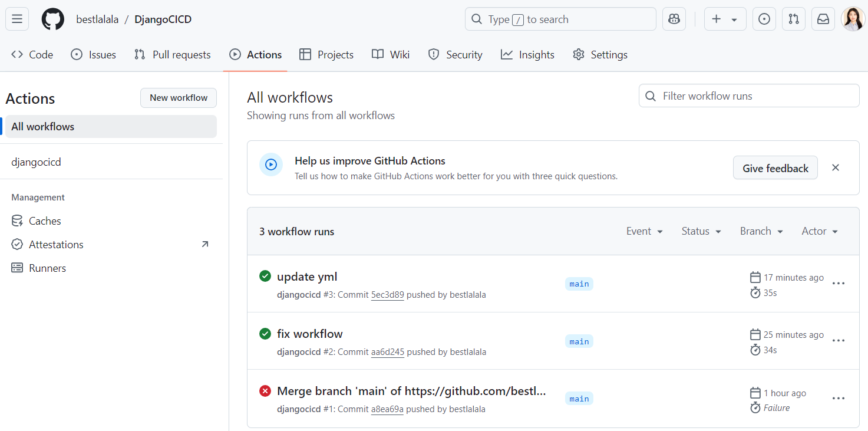The height and width of the screenshot is (431, 868).
Task: Click the Give feedback button
Action: pyautogui.click(x=775, y=168)
